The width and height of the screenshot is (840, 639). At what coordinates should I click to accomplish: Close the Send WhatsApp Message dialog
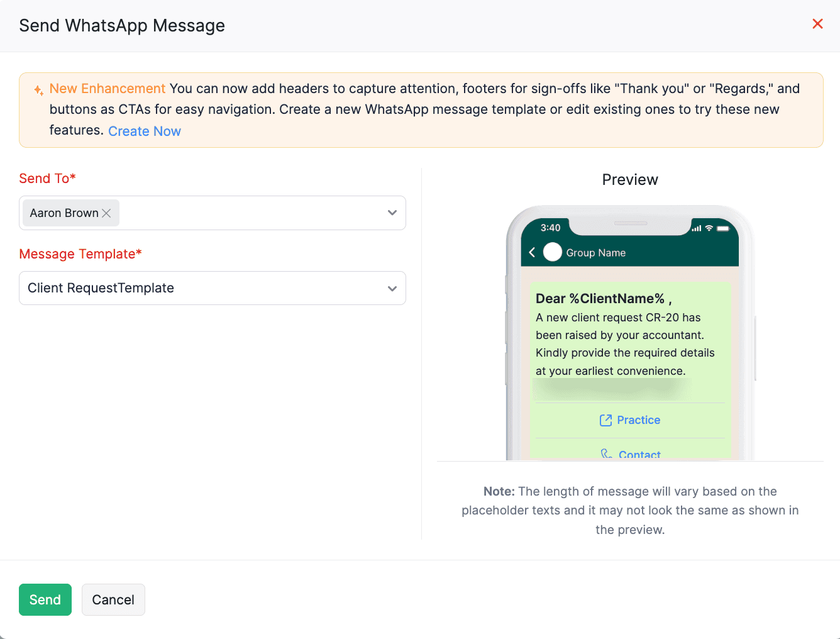click(817, 24)
